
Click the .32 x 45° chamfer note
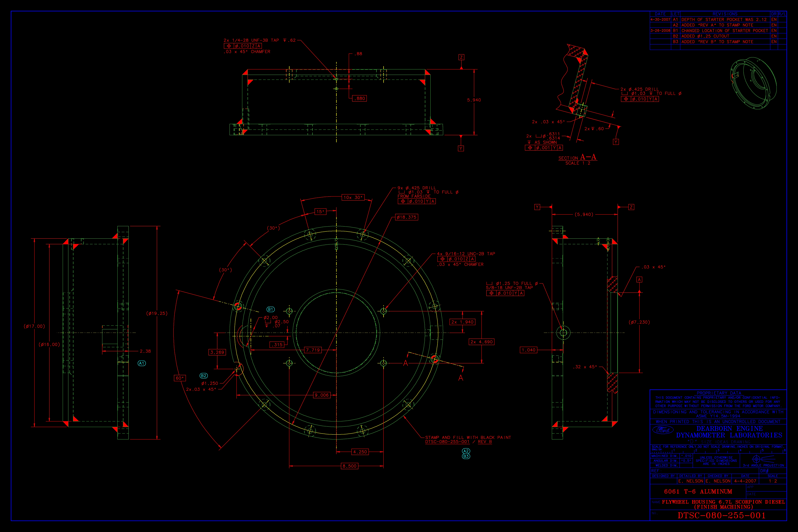tap(585, 367)
